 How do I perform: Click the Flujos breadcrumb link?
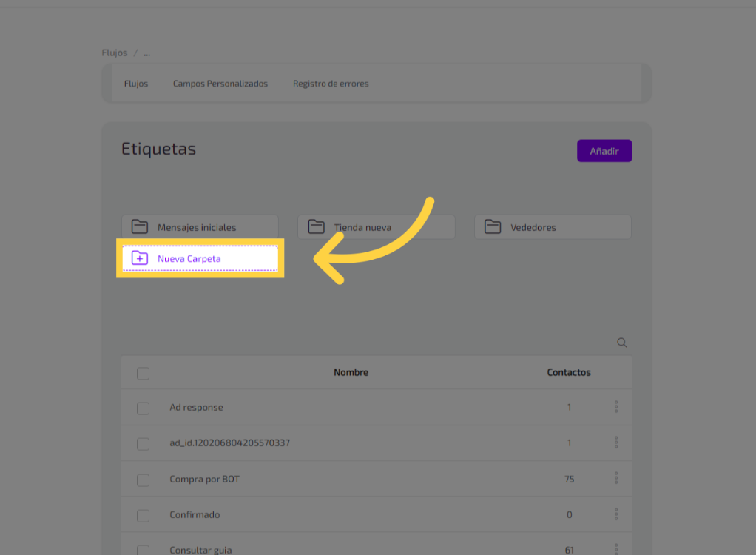coord(115,53)
